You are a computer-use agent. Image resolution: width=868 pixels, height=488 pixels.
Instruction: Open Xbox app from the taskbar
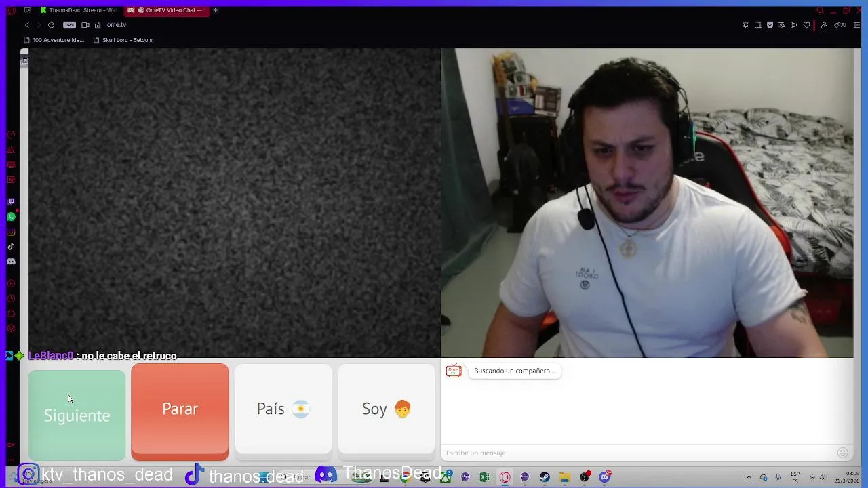pyautogui.click(x=446, y=477)
